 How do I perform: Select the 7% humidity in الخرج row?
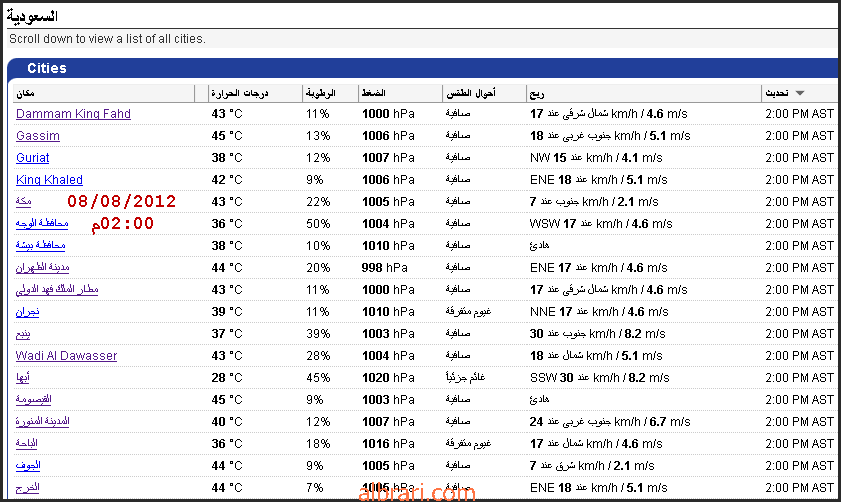[315, 488]
